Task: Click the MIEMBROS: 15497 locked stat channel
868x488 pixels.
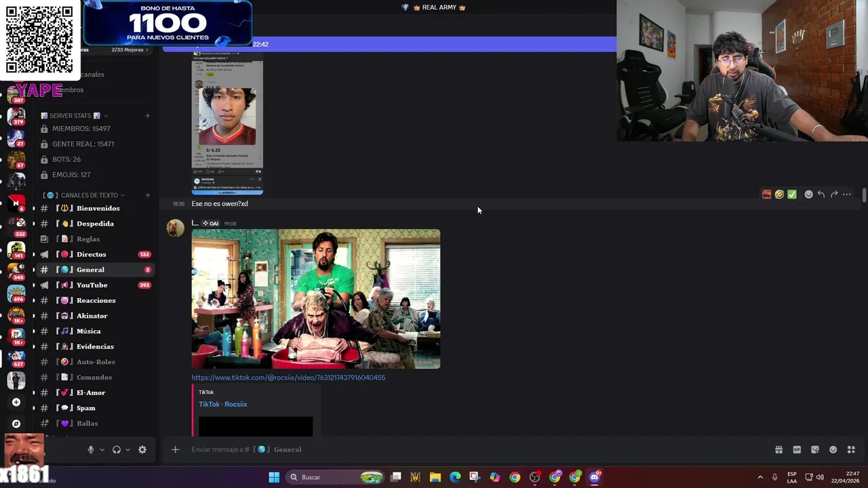Action: (x=95, y=129)
